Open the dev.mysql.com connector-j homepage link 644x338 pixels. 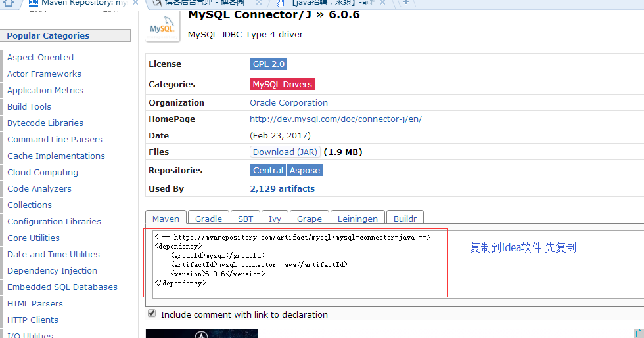[x=336, y=119]
